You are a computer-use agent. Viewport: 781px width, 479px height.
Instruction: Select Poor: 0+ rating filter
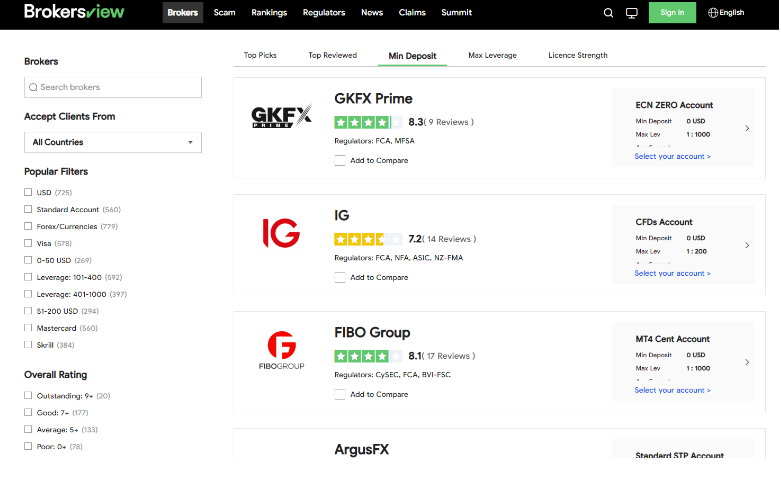point(28,446)
